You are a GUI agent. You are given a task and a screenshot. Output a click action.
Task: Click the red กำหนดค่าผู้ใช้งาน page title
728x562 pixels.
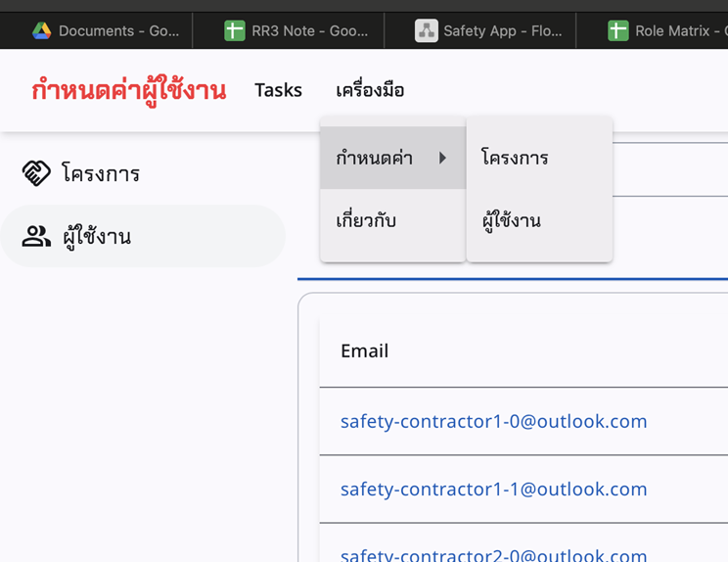(129, 90)
